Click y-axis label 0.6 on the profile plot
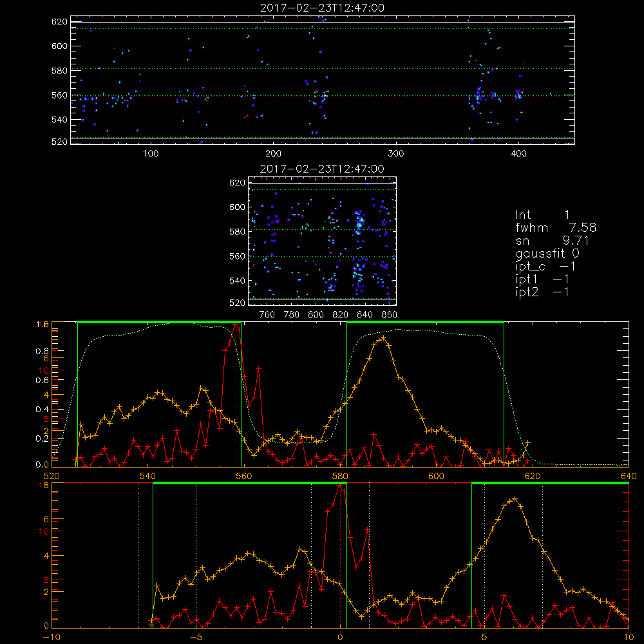This screenshot has height=644, width=644. pyautogui.click(x=42, y=381)
